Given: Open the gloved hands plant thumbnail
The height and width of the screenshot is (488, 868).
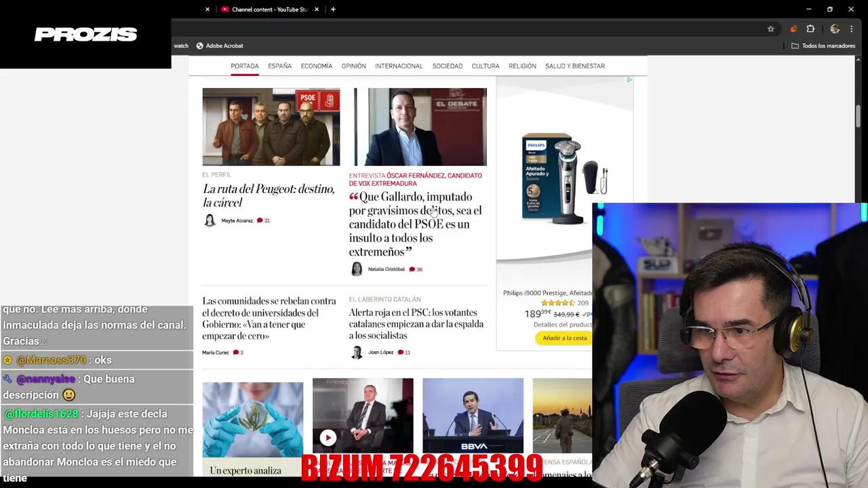Looking at the screenshot, I should [253, 420].
